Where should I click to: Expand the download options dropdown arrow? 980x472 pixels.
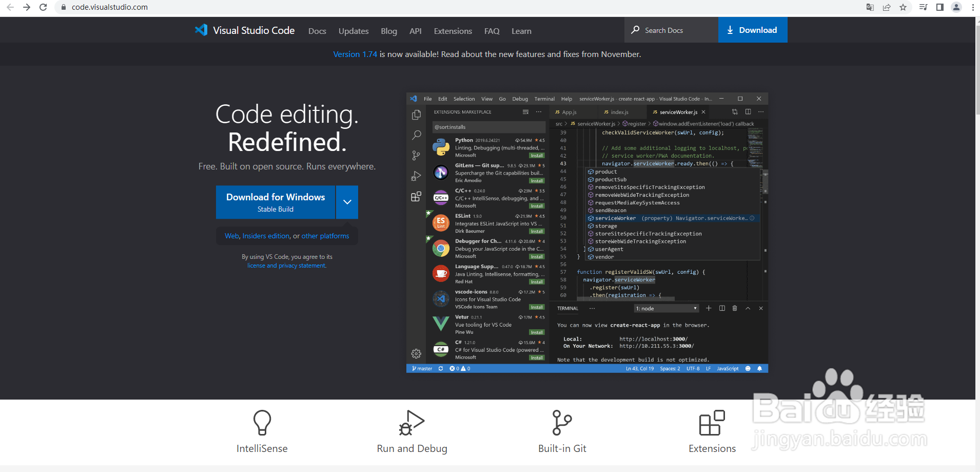pos(347,202)
